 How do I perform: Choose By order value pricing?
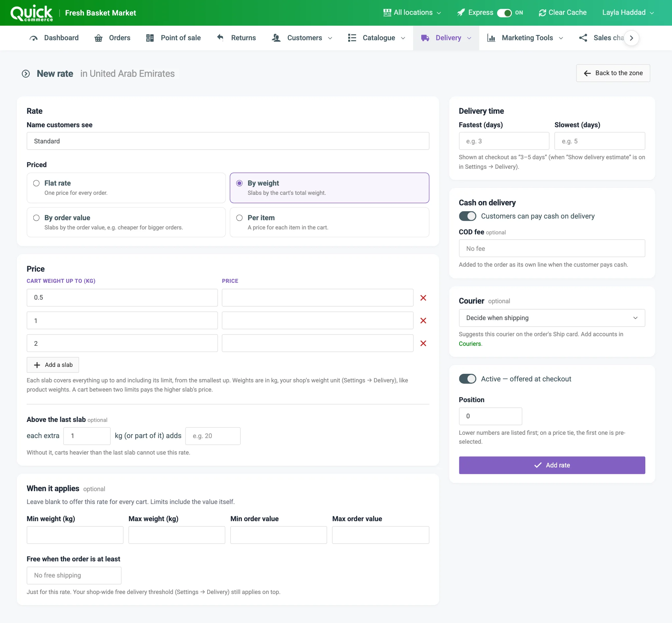(126, 222)
